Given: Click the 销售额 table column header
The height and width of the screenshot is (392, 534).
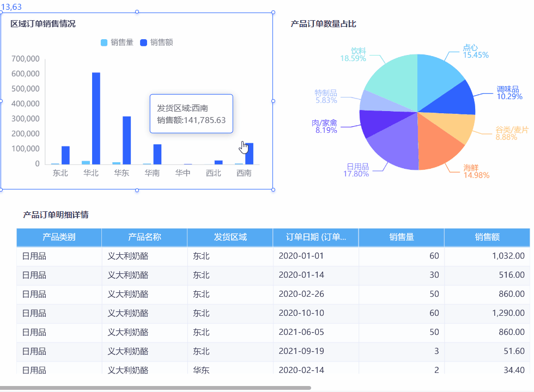Looking at the screenshot, I should [x=487, y=237].
